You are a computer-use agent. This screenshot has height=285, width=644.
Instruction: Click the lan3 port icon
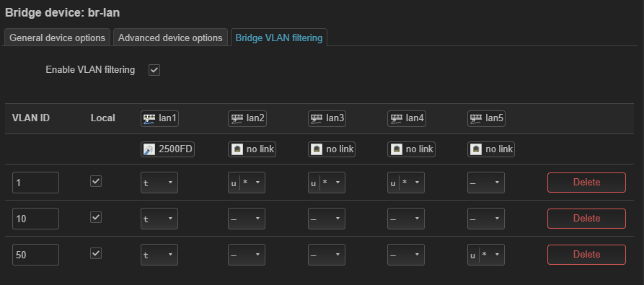click(x=316, y=119)
